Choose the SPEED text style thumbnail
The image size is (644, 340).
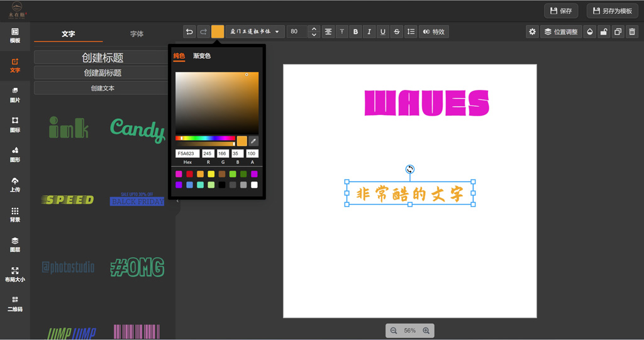click(x=68, y=200)
